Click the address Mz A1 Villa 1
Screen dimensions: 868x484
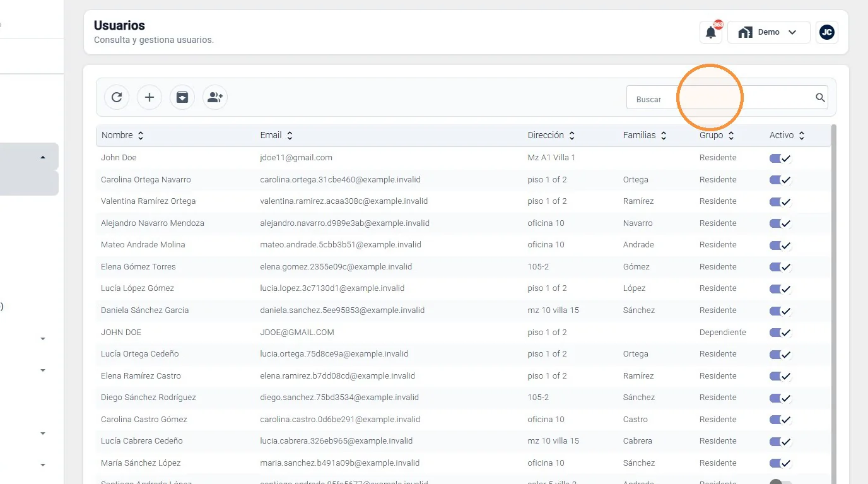pyautogui.click(x=551, y=158)
